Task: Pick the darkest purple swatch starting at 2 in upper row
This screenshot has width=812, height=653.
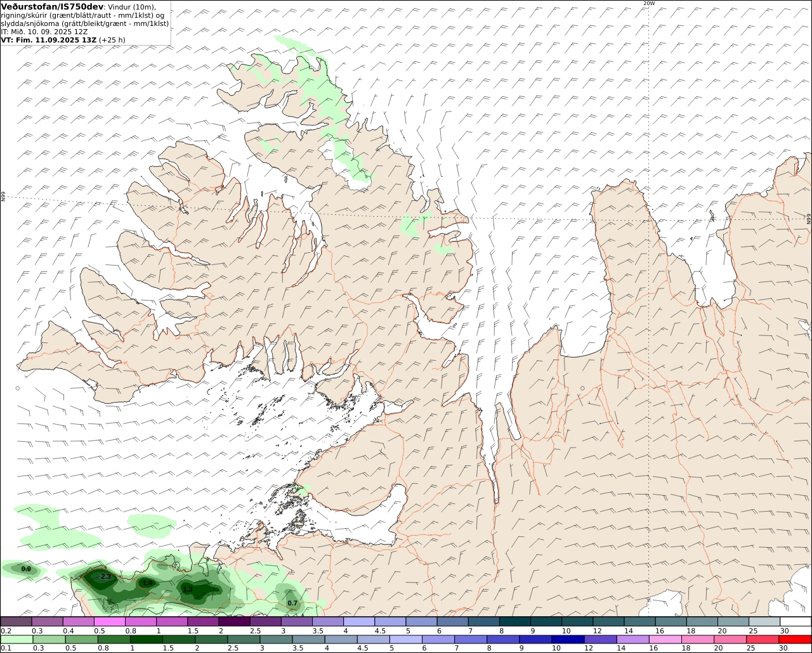Action: tap(234, 621)
